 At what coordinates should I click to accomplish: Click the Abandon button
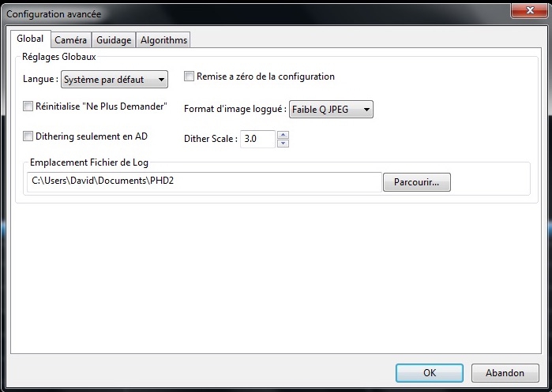505,373
